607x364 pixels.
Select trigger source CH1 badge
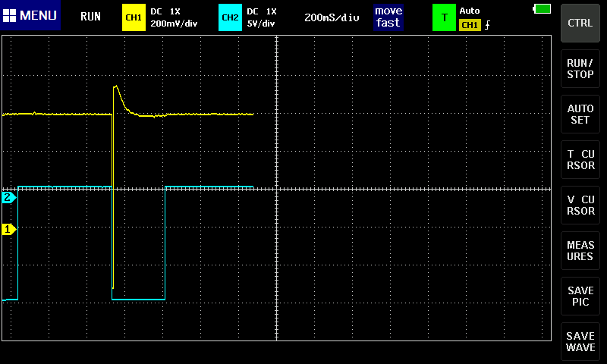coord(470,25)
